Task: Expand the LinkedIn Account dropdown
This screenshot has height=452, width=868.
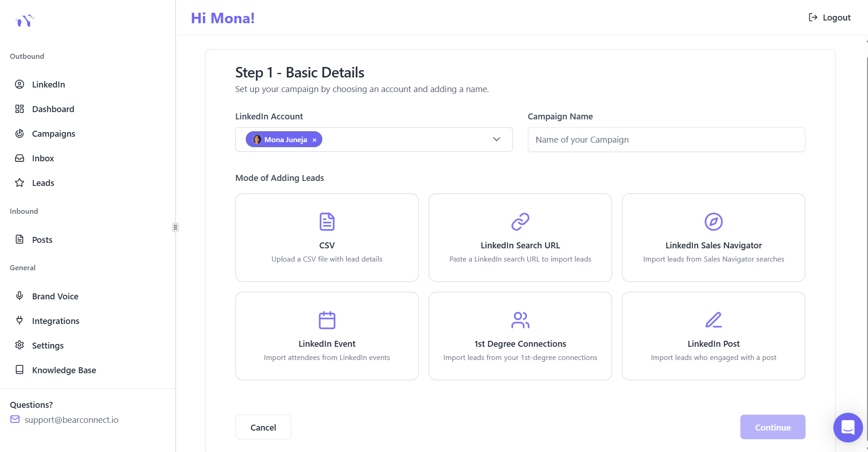Action: pos(496,139)
